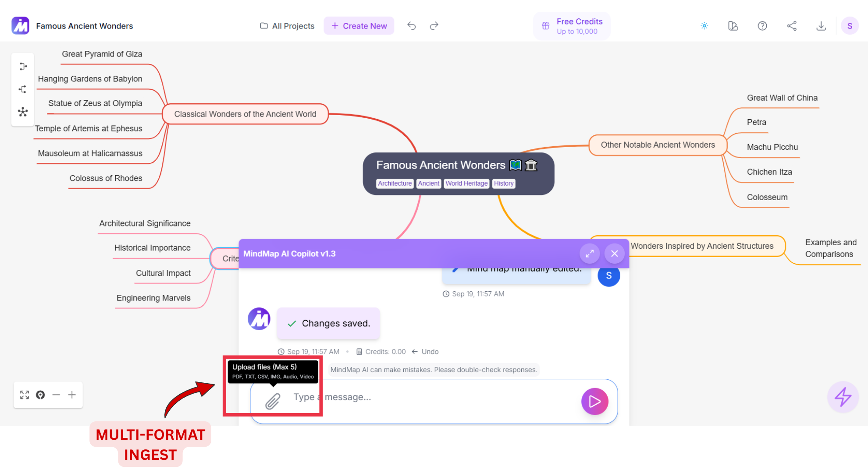Select Wonders Inspired by Ancient Structures node
The width and height of the screenshot is (868, 473).
click(x=702, y=246)
